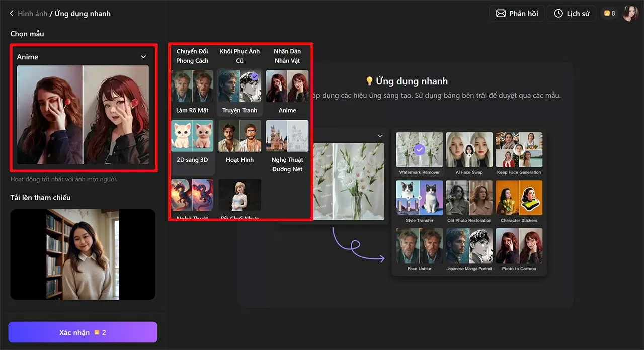Select the 2D sang 3D cat template
The height and width of the screenshot is (350, 644).
pos(192,136)
